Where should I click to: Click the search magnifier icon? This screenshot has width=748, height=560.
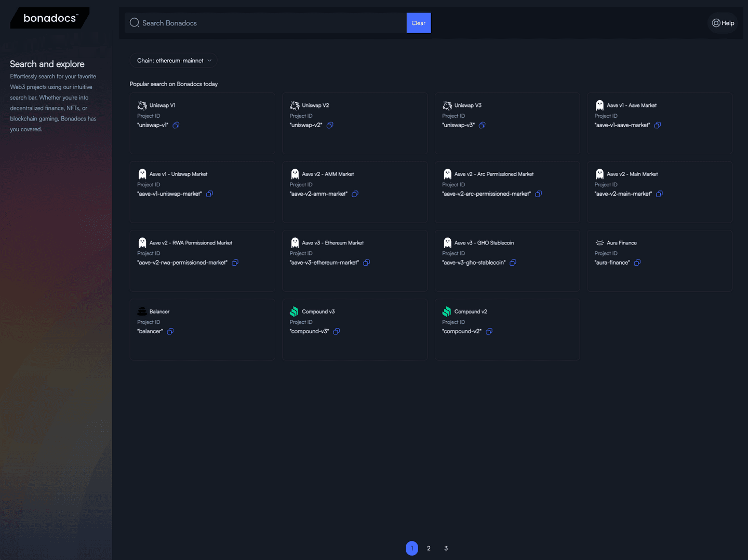tap(135, 23)
